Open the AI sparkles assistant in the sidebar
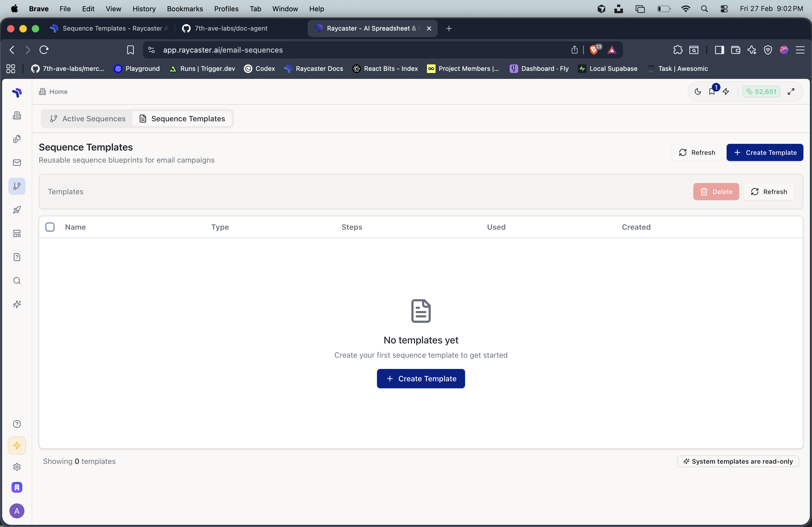 16,304
